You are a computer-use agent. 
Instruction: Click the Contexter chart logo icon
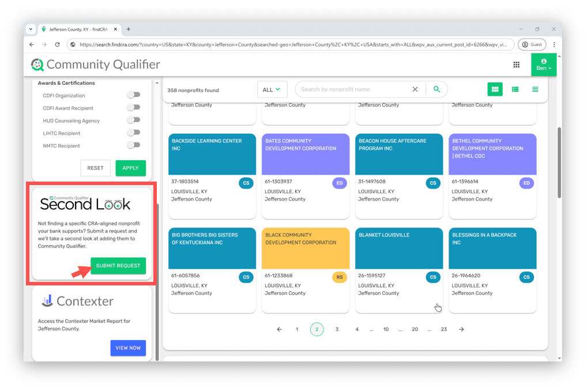pos(47,301)
